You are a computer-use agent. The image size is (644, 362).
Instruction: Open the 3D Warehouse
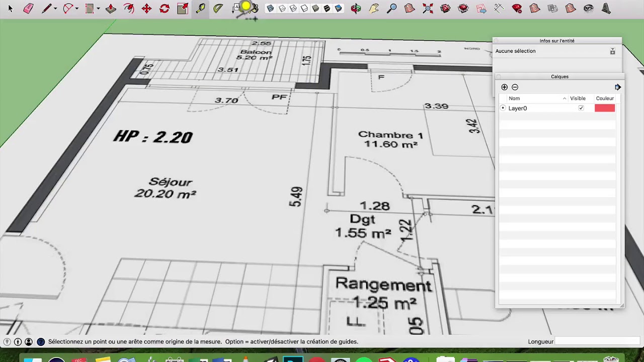tap(445, 9)
